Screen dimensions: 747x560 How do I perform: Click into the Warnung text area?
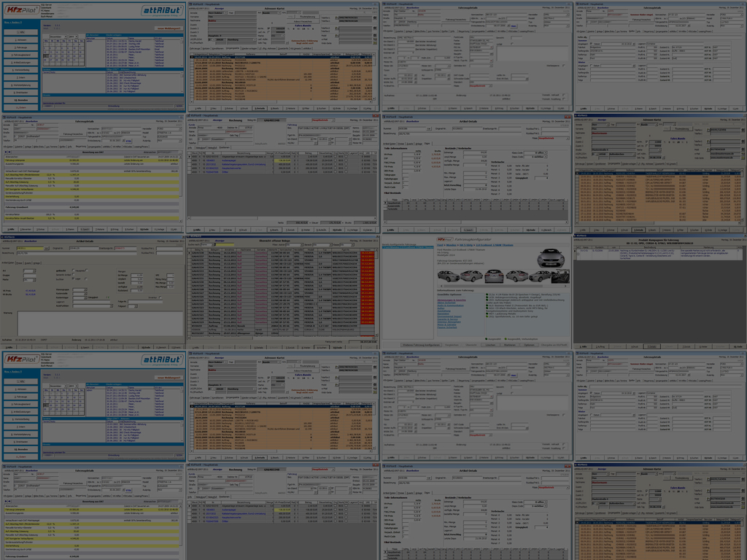(x=100, y=323)
